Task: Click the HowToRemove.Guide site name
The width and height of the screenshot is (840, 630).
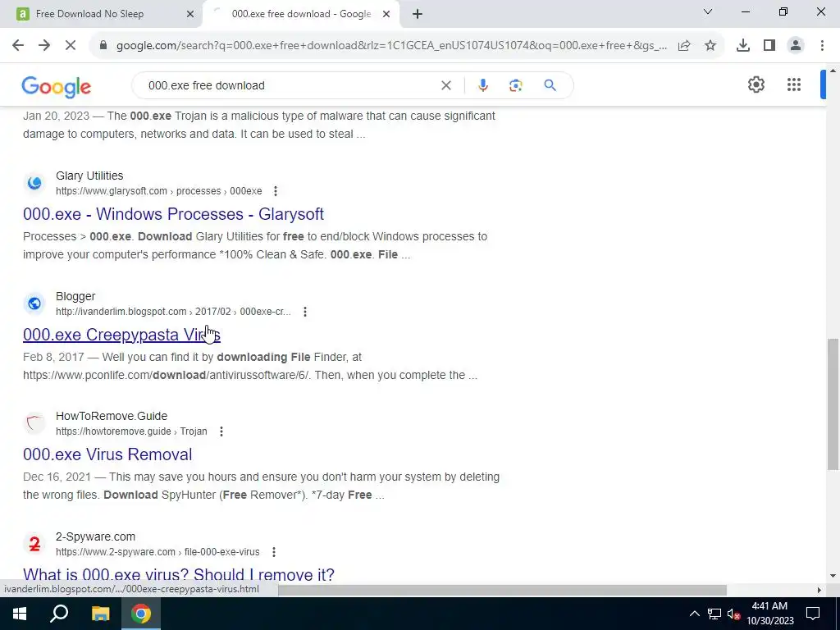Action: click(x=112, y=416)
